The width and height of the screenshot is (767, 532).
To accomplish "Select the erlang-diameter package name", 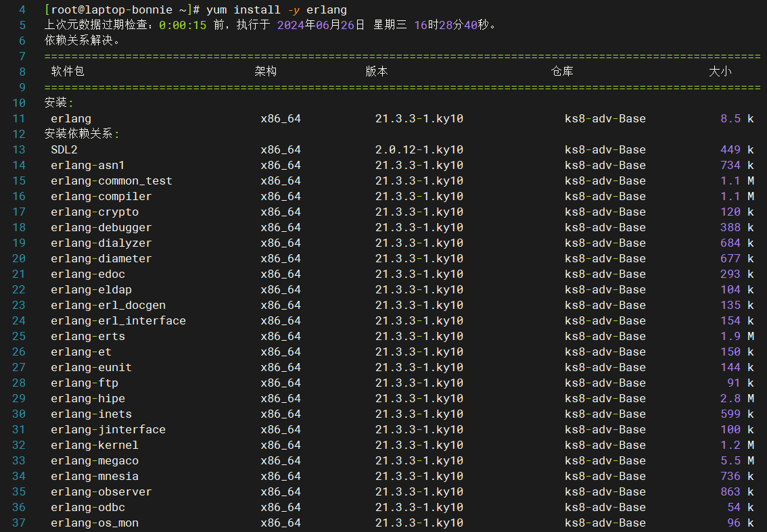I will 101,259.
